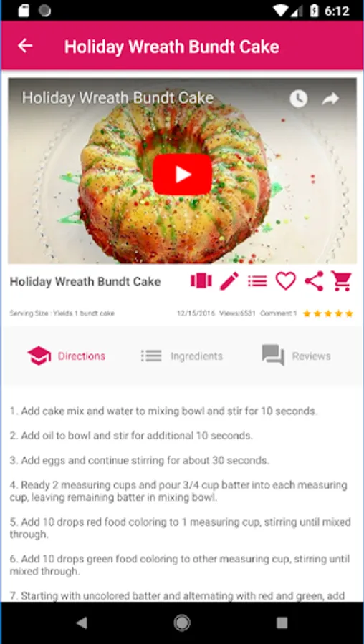
Task: Switch to the Ingredients tab
Action: [181, 356]
